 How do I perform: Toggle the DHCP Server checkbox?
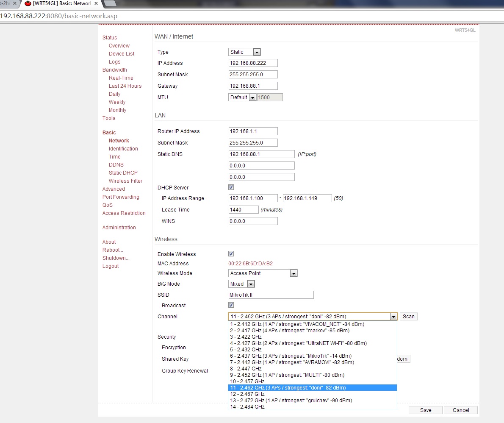[231, 187]
